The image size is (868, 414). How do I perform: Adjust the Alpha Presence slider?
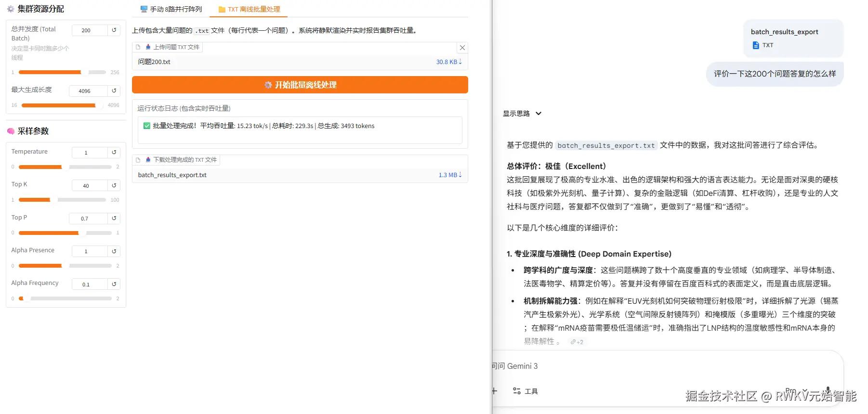pos(65,266)
